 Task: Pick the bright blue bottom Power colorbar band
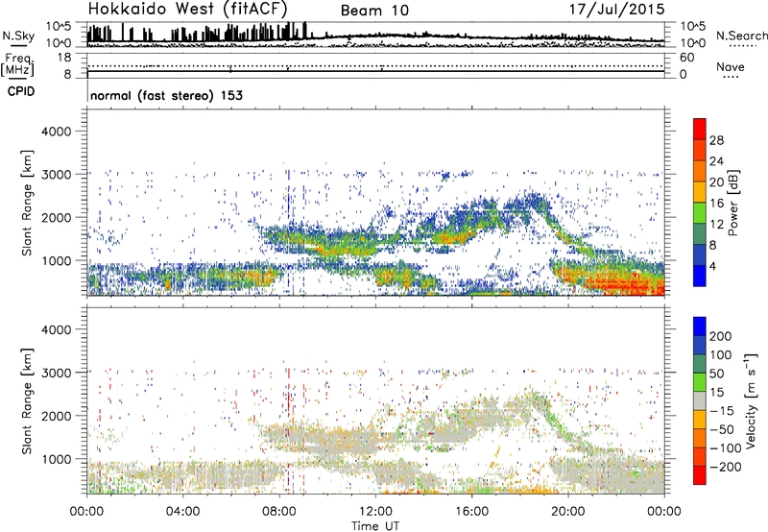click(x=700, y=276)
